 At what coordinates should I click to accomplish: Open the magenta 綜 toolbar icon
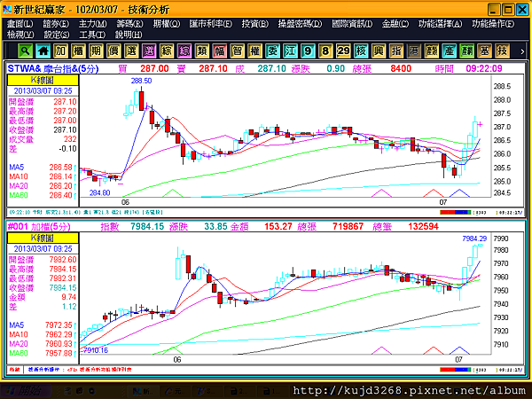(184, 51)
